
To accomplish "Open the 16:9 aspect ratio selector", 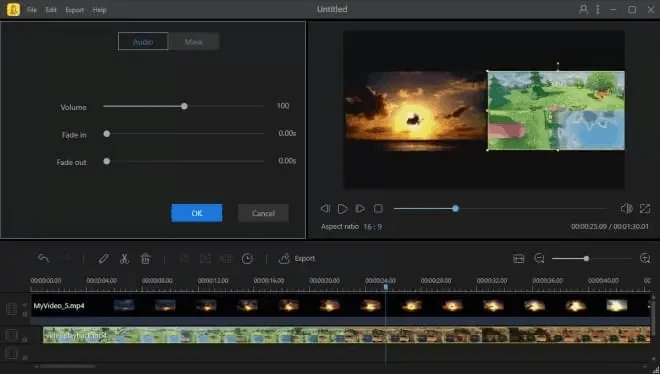I will (x=373, y=226).
